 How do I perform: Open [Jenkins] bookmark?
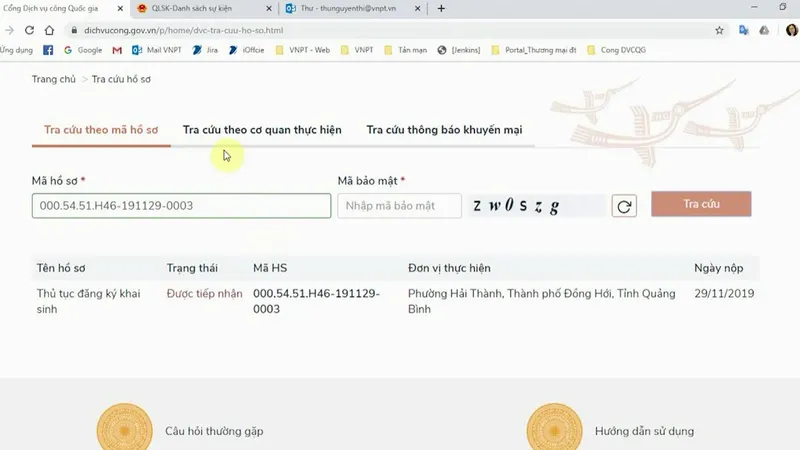point(459,50)
